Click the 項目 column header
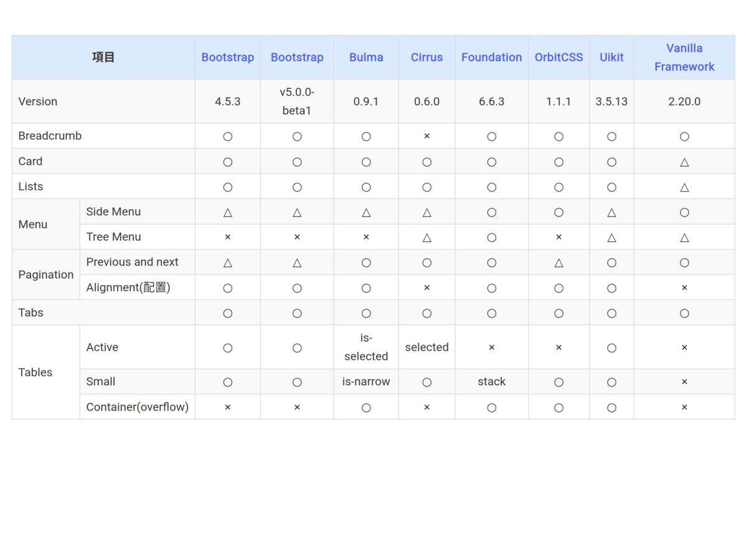 coord(103,57)
